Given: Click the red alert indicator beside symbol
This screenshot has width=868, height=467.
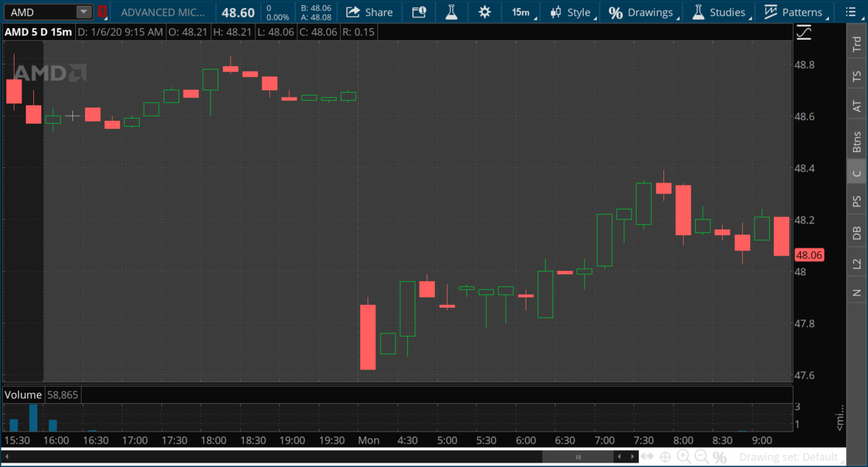Looking at the screenshot, I should point(103,12).
